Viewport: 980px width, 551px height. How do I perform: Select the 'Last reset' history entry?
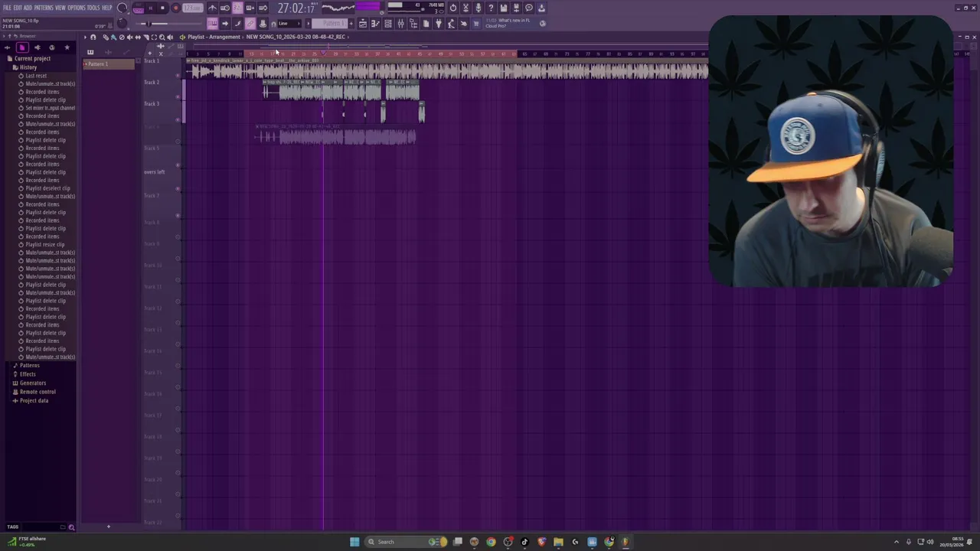pos(36,76)
